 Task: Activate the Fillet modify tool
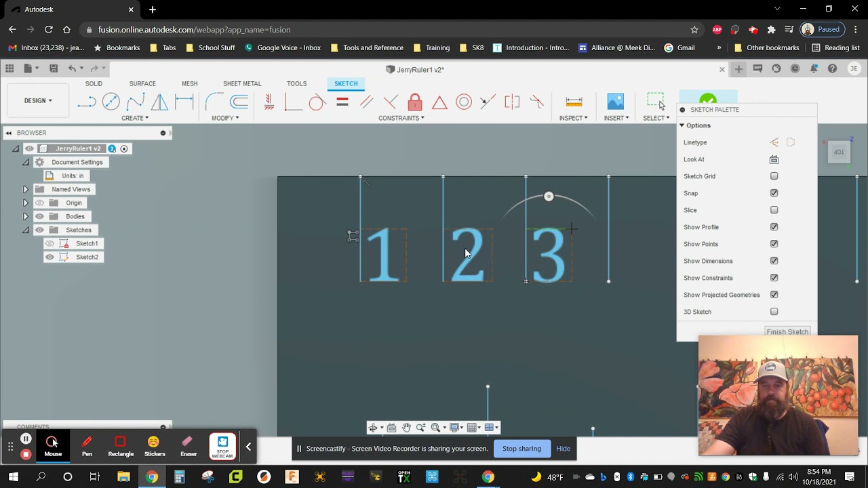point(214,102)
